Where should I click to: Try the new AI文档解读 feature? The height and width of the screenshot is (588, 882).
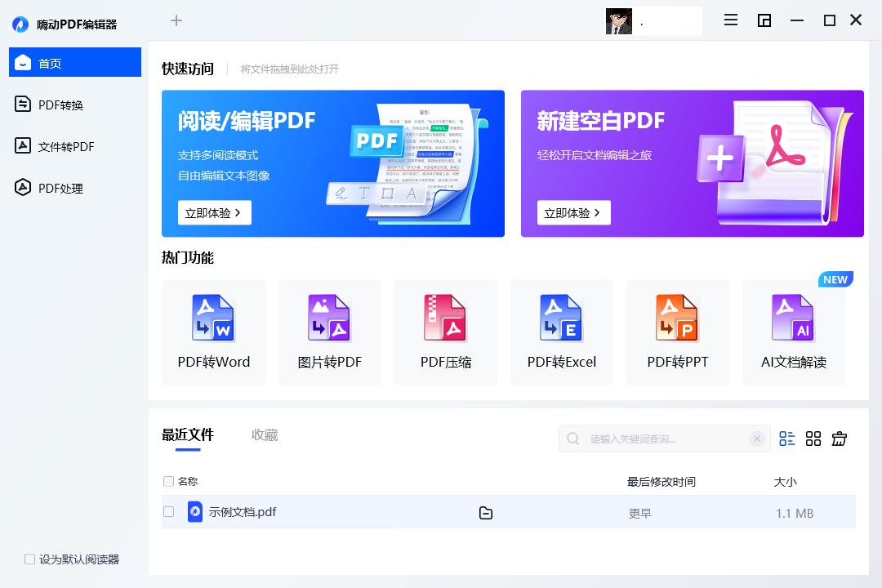[793, 332]
